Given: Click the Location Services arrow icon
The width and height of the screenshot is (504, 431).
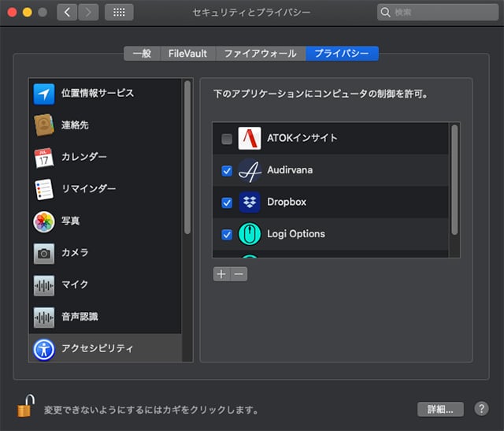Looking at the screenshot, I should tap(44, 94).
